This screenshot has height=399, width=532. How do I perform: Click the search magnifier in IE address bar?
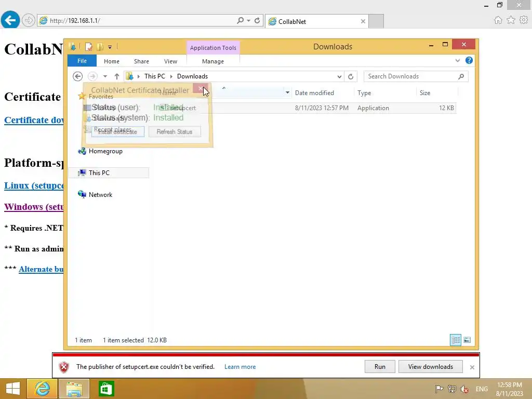pyautogui.click(x=240, y=20)
